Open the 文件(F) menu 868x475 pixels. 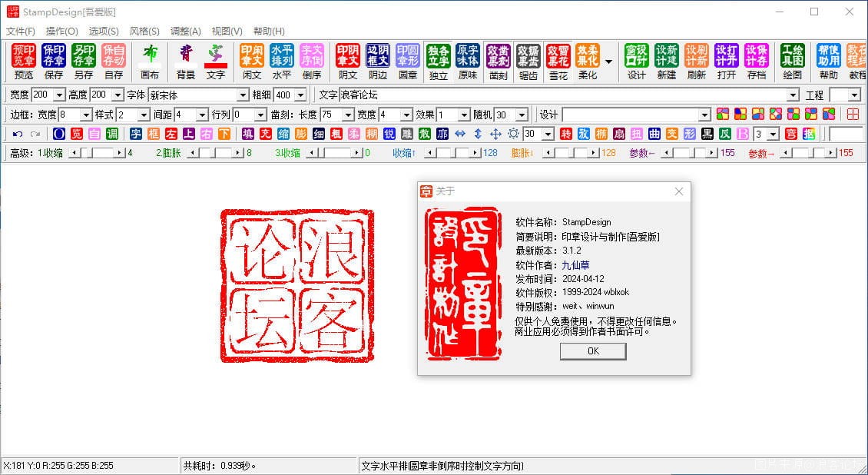(x=22, y=31)
